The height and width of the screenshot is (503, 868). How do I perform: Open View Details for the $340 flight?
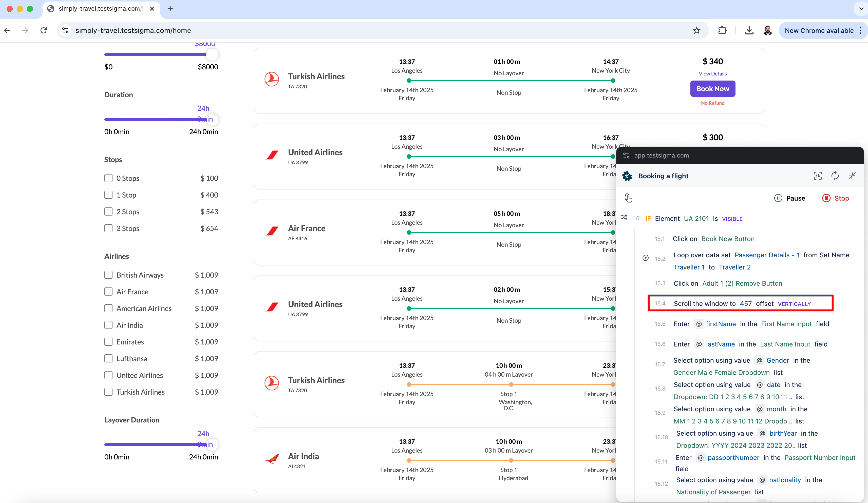712,73
